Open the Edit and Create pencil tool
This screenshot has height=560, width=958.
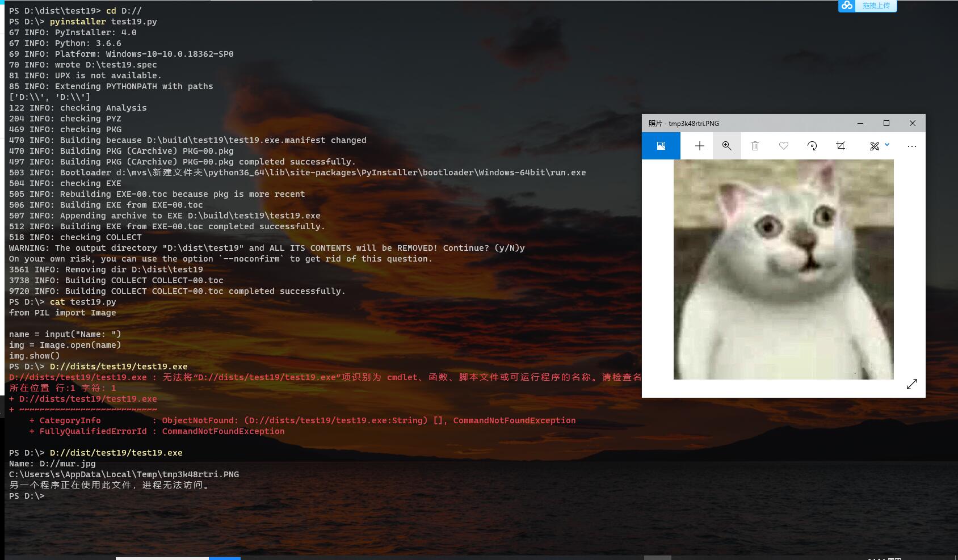point(874,146)
